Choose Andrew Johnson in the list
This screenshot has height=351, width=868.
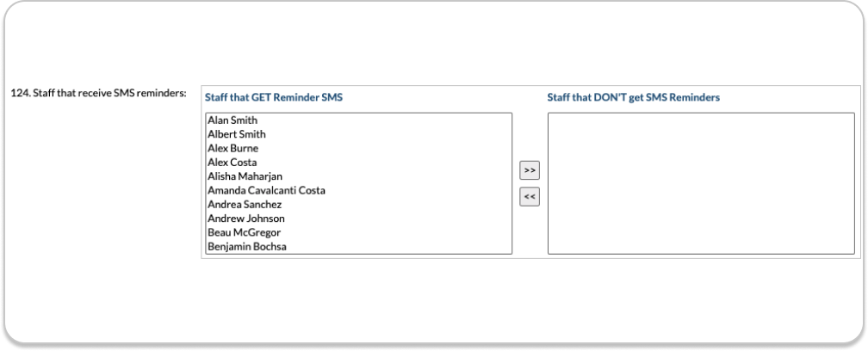[245, 219]
